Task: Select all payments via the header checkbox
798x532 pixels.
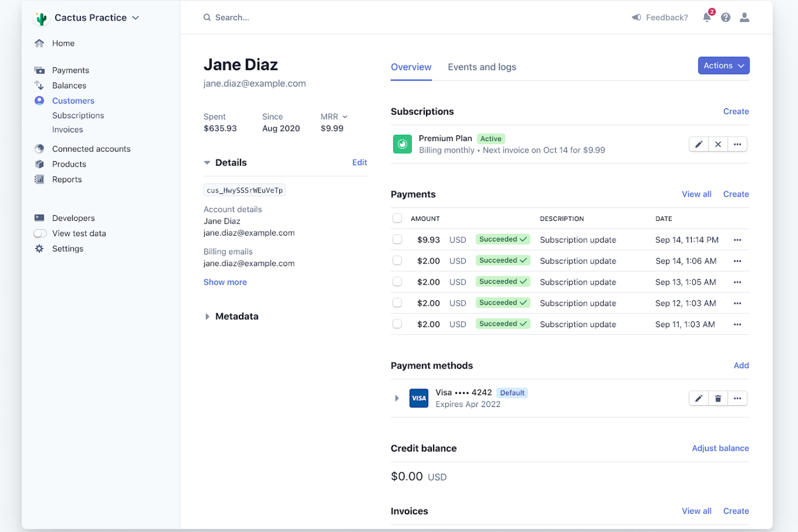Action: coord(397,218)
